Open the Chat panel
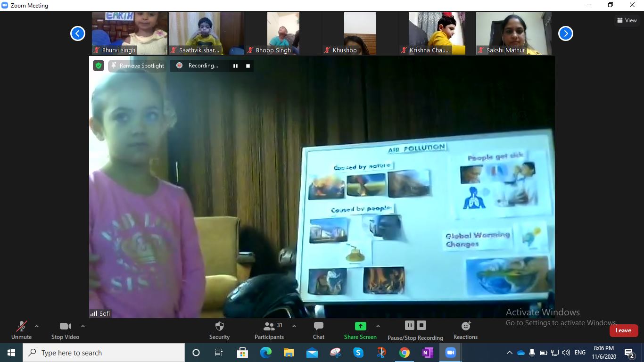 point(319,330)
